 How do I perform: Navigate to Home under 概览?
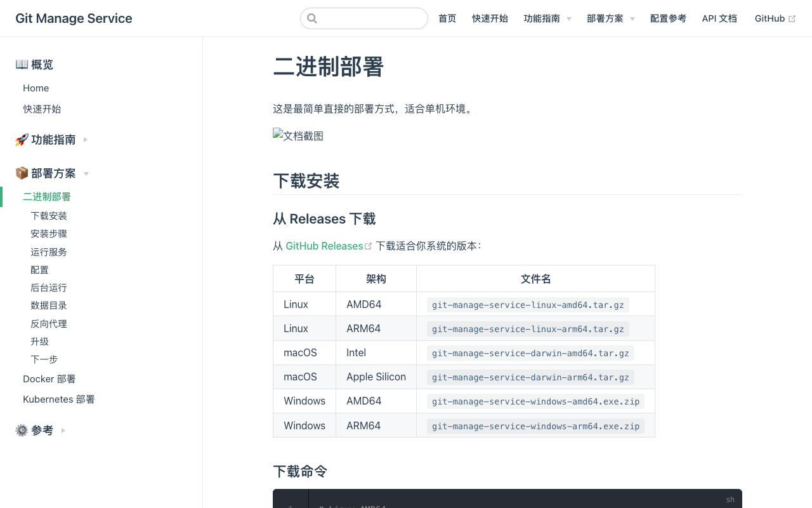tap(36, 88)
